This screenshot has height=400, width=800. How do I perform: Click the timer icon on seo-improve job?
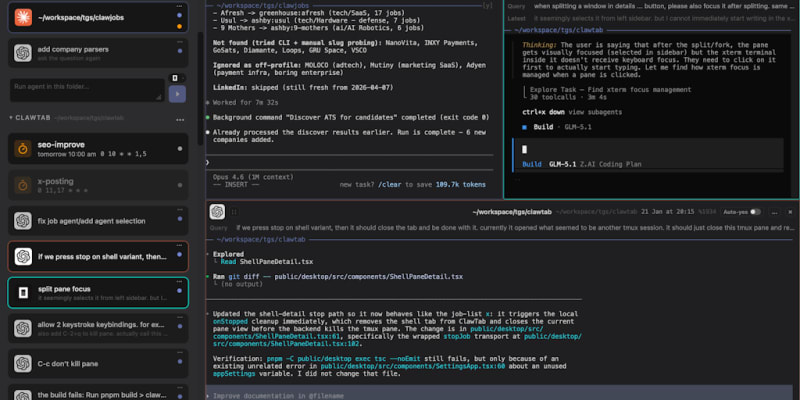click(x=24, y=148)
